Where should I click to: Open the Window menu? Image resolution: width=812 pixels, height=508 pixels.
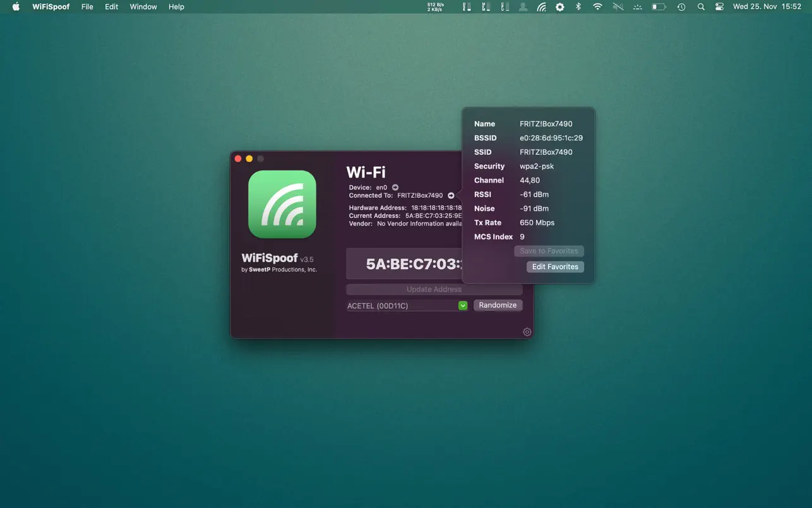[143, 7]
